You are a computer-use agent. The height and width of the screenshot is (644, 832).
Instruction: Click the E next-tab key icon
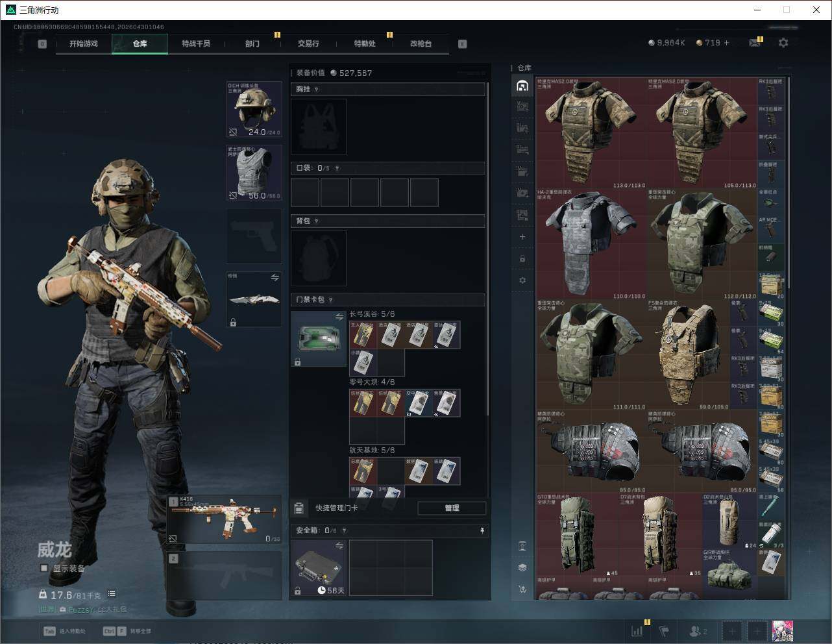click(x=463, y=44)
